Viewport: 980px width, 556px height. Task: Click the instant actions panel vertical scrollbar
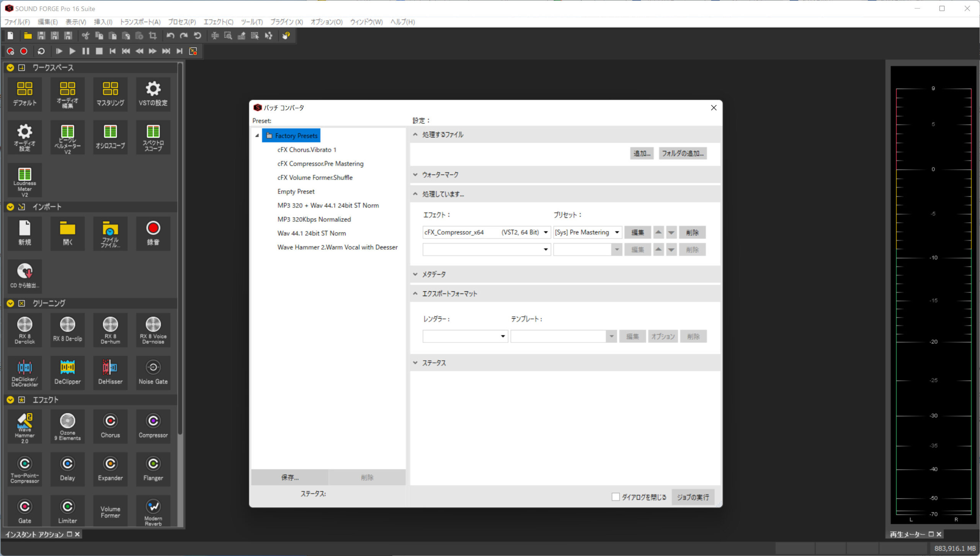180,249
